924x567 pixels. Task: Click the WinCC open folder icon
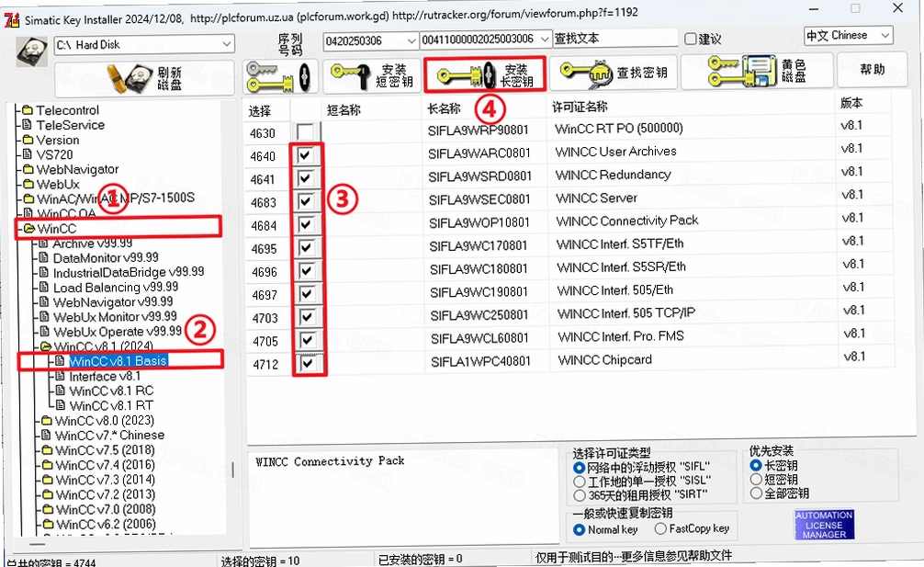click(x=28, y=229)
